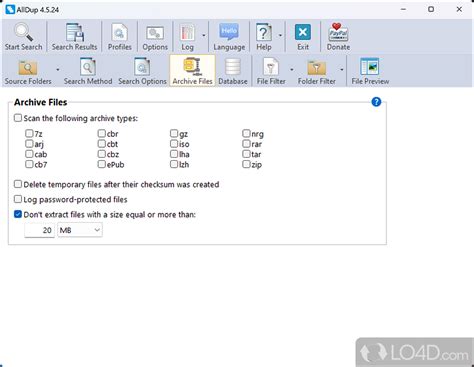Close the AllDup window
Viewport: 474px width, 367px height.
coord(459,9)
